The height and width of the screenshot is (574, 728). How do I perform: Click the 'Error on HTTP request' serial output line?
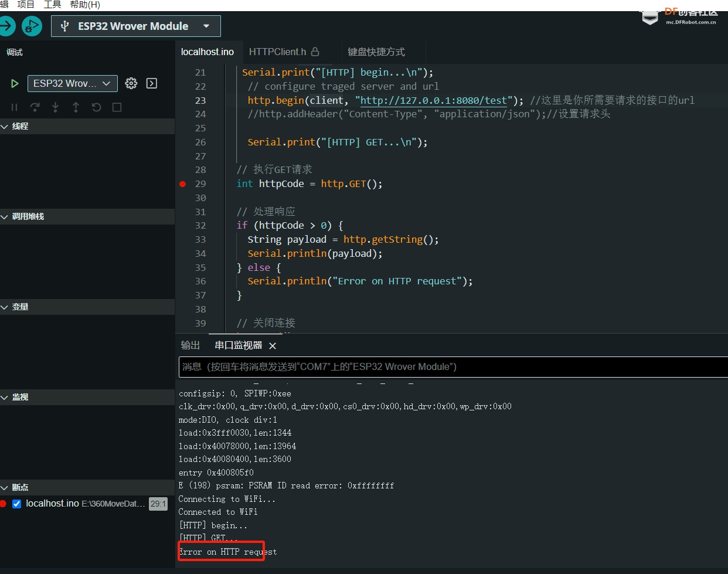(227, 552)
